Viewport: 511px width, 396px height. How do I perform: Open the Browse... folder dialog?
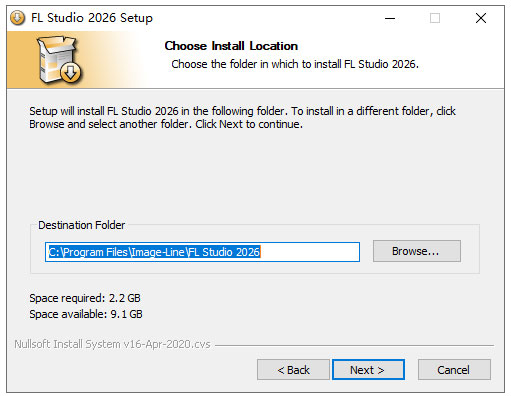click(417, 251)
